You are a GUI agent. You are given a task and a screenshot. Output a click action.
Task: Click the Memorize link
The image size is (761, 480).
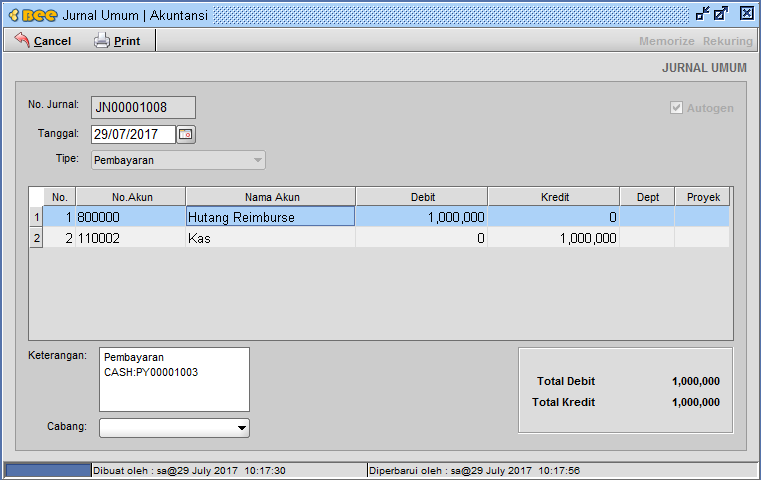click(x=666, y=41)
